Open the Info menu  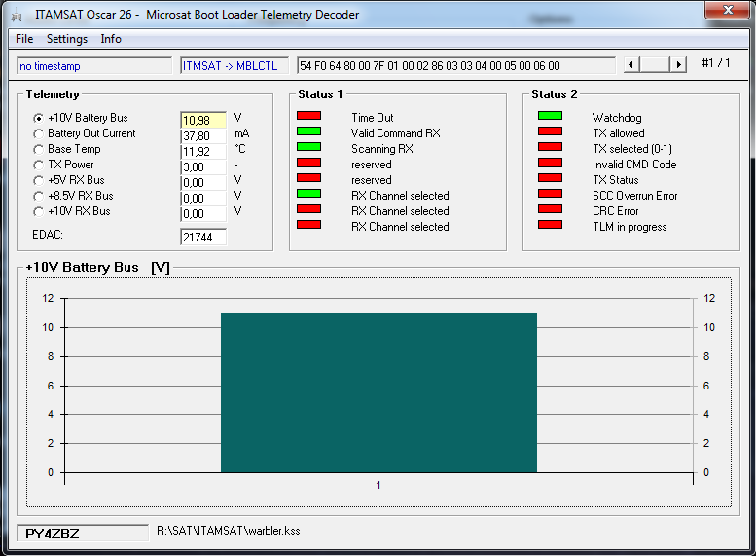click(x=111, y=39)
